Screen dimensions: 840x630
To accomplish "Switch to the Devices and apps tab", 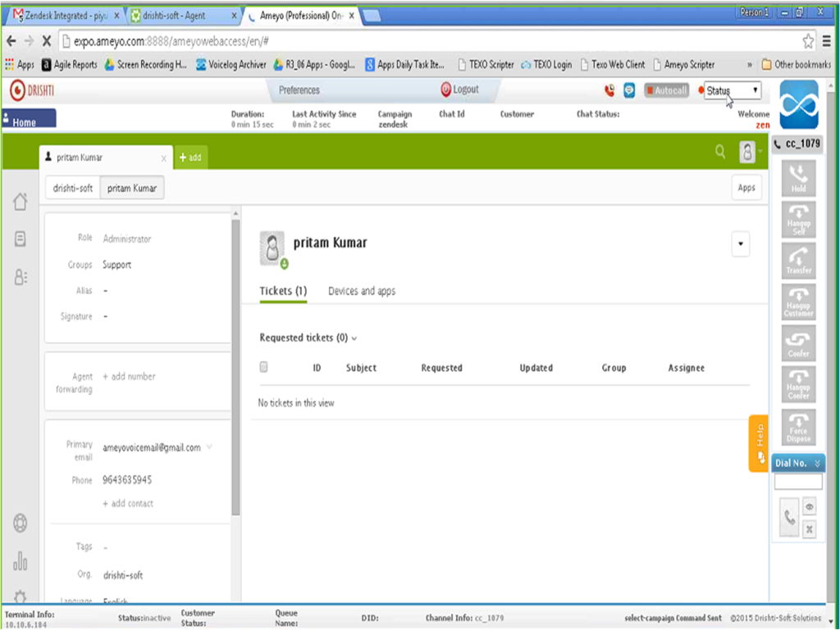I will point(362,291).
